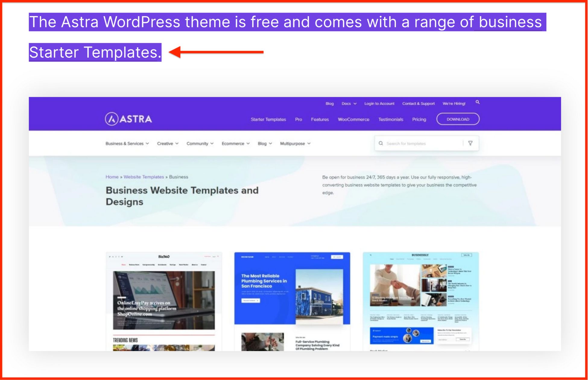Click the We're Hiring! link
Viewport: 588px width, 380px height.
(x=454, y=103)
